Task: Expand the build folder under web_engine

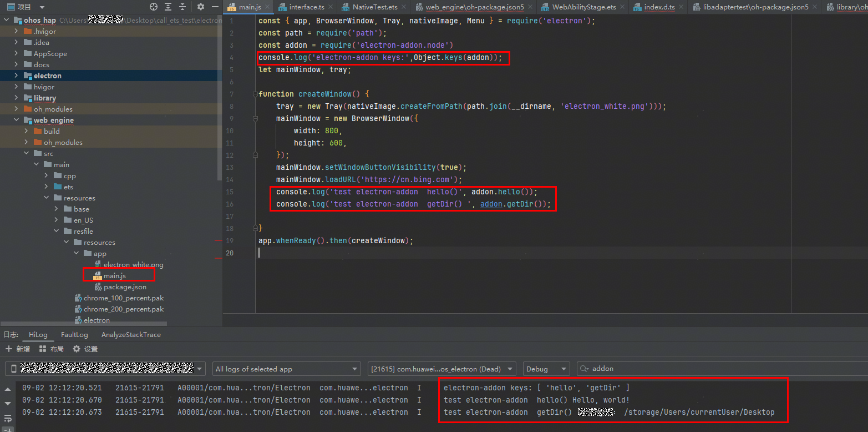Action: point(27,131)
